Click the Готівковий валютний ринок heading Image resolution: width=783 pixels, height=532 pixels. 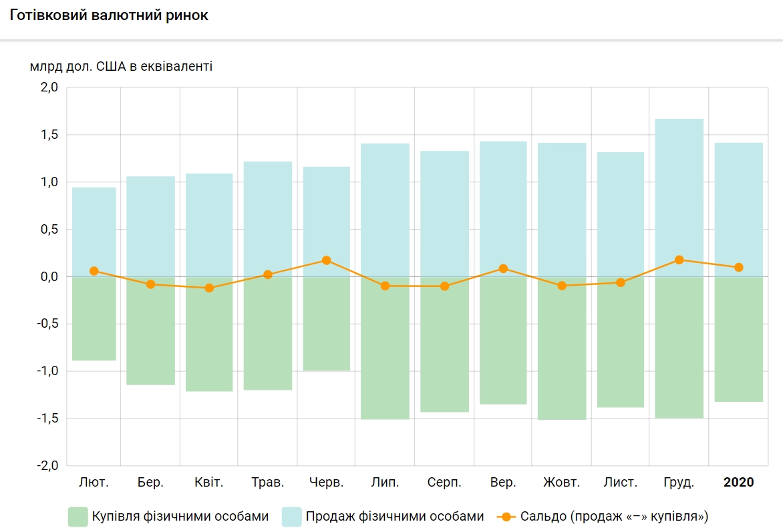(110, 16)
